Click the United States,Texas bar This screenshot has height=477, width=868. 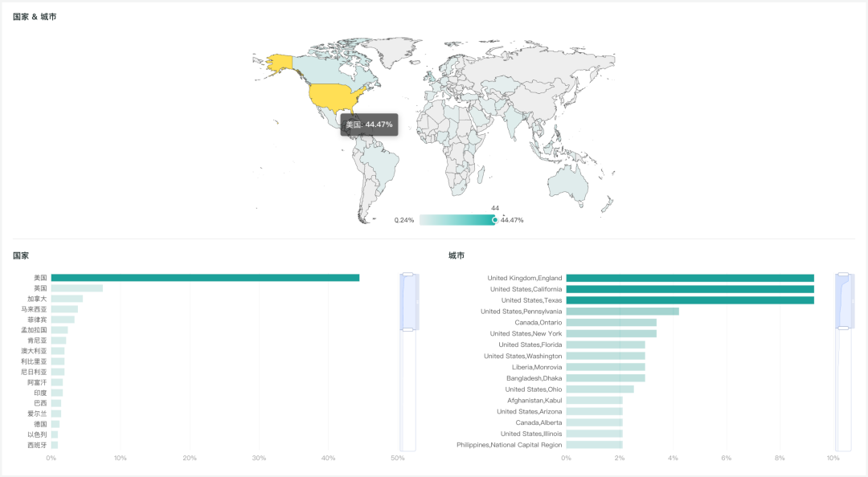(690, 300)
